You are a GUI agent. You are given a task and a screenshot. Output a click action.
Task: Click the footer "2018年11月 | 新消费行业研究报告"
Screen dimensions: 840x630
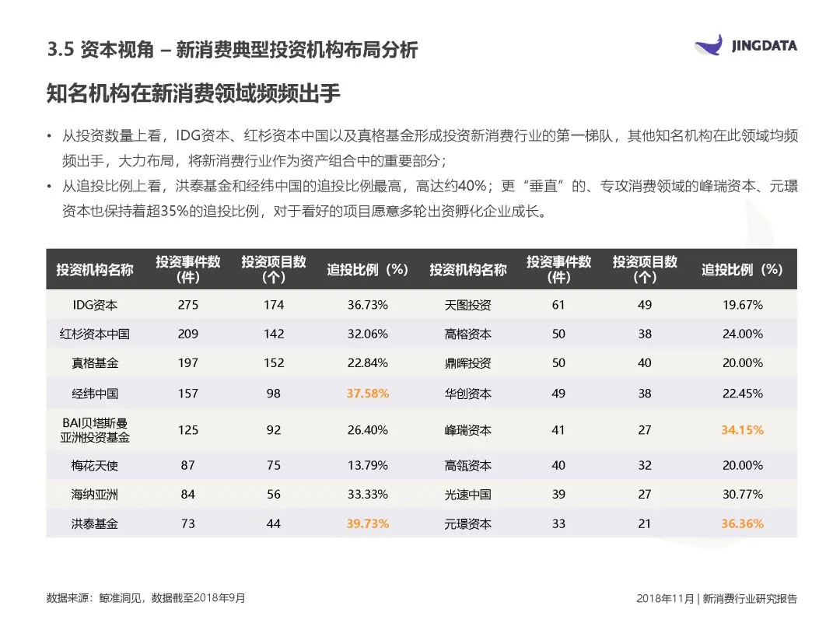716,598
